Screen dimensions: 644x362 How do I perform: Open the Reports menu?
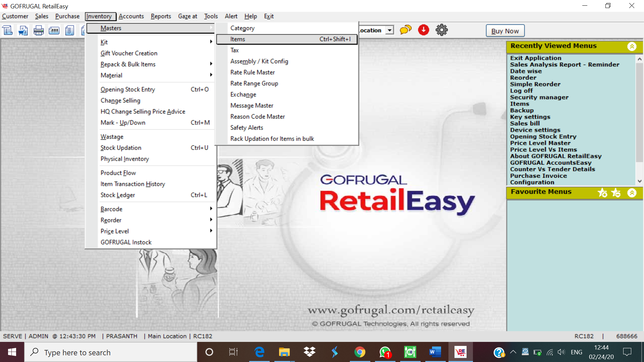pos(161,16)
